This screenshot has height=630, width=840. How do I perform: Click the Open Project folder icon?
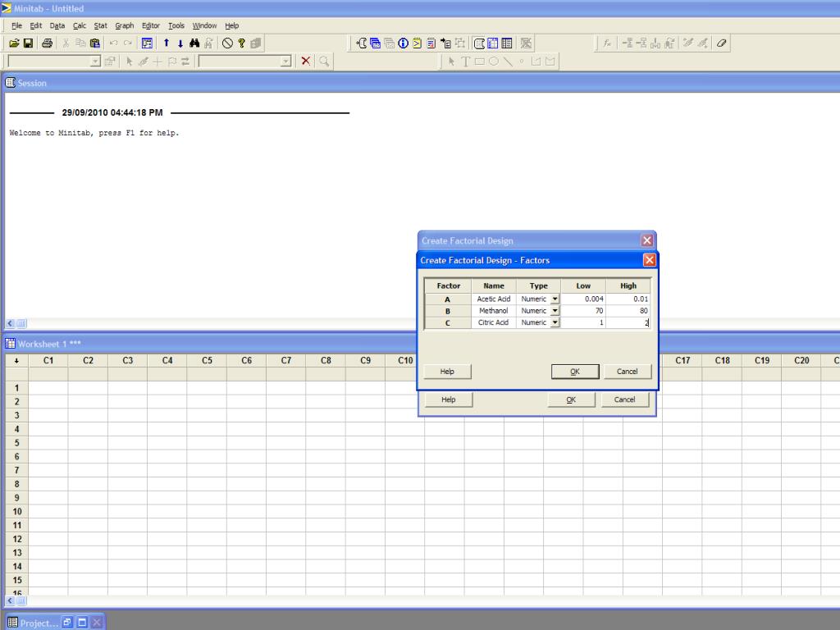pos(15,43)
